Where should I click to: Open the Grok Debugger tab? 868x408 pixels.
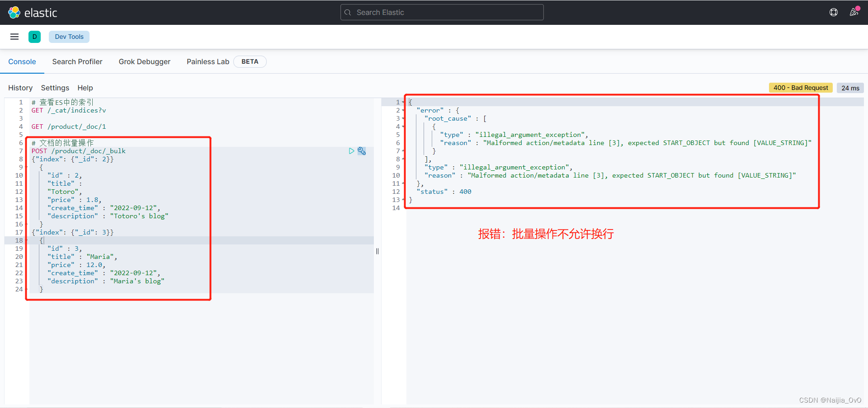point(145,61)
